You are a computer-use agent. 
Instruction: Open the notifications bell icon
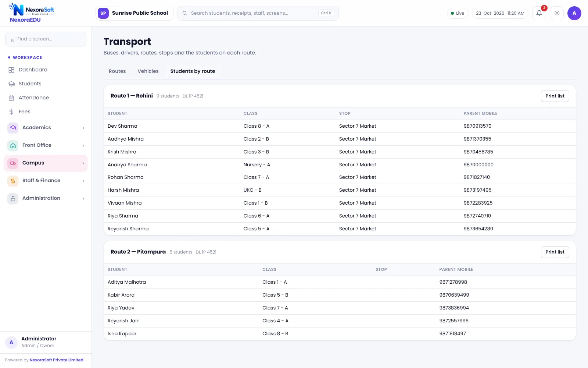[539, 13]
